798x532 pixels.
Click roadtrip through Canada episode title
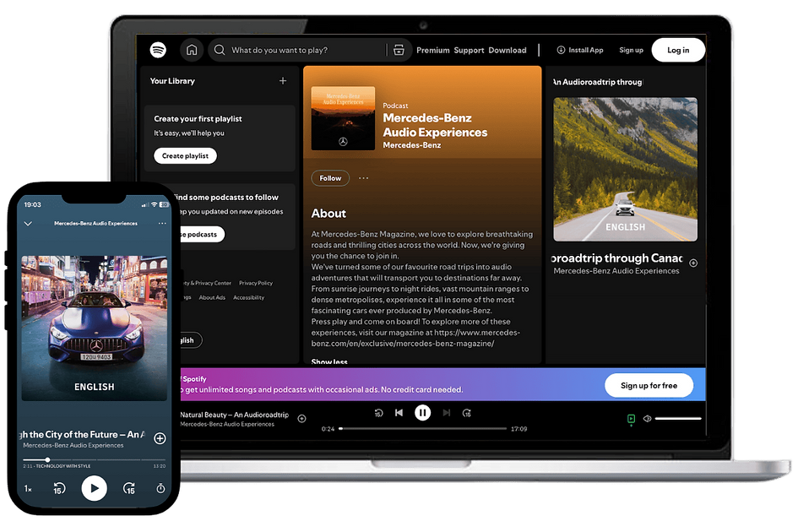pyautogui.click(x=616, y=258)
